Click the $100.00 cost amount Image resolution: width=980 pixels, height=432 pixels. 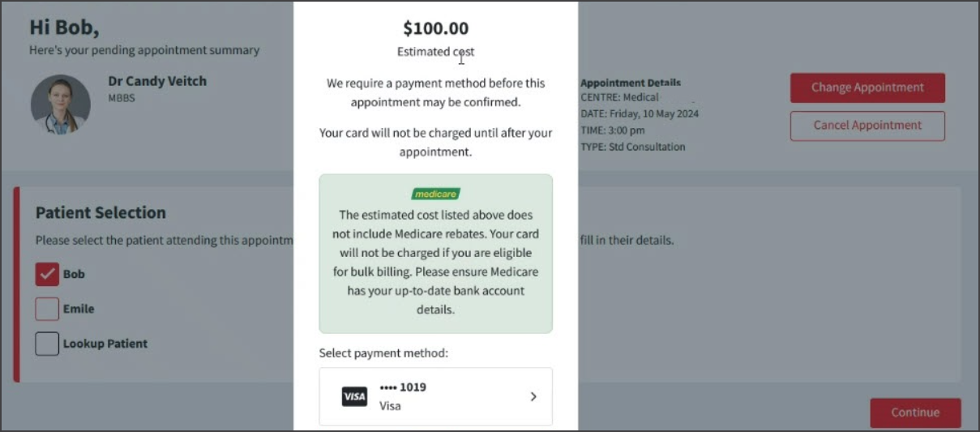(435, 28)
